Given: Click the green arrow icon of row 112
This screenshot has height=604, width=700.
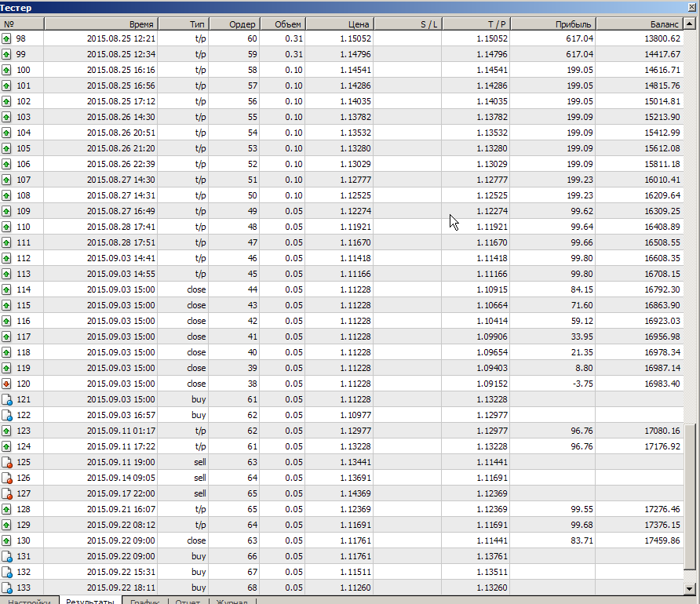Looking at the screenshot, I should tap(6, 258).
